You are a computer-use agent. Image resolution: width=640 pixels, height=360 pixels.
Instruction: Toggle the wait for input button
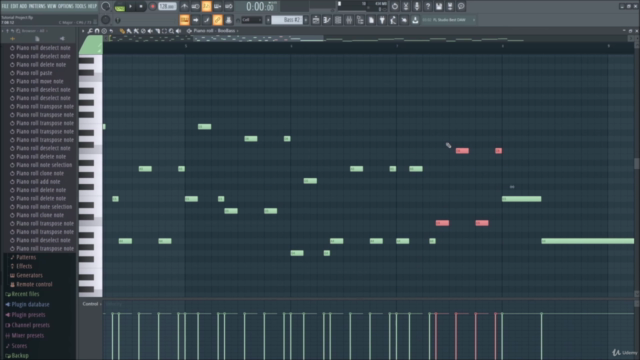[x=196, y=7]
